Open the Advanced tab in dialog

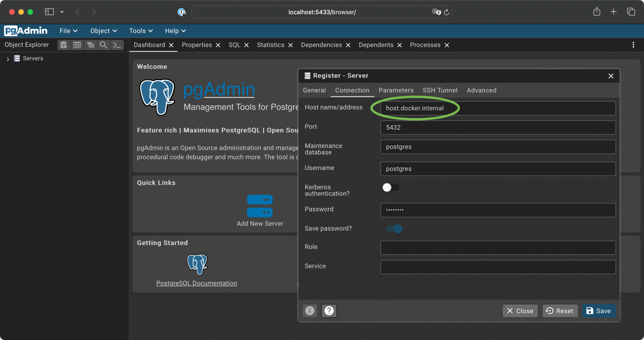(x=481, y=90)
